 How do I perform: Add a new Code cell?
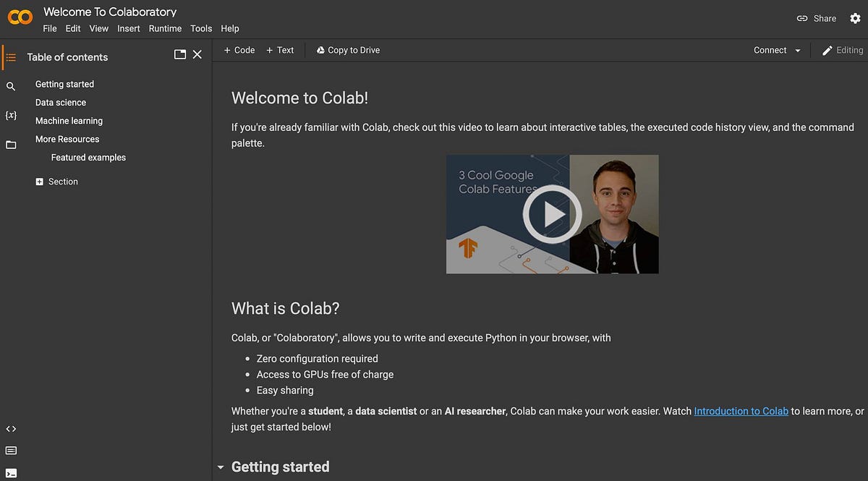pos(239,50)
